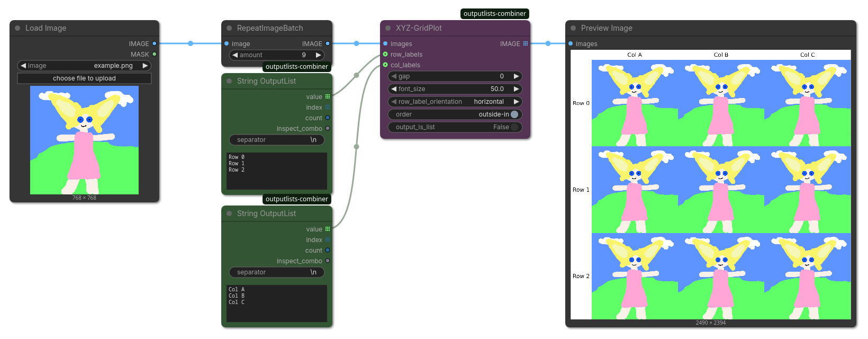Viewport: 868px width, 339px height.
Task: Increase font_size with right arrow
Action: tap(516, 89)
